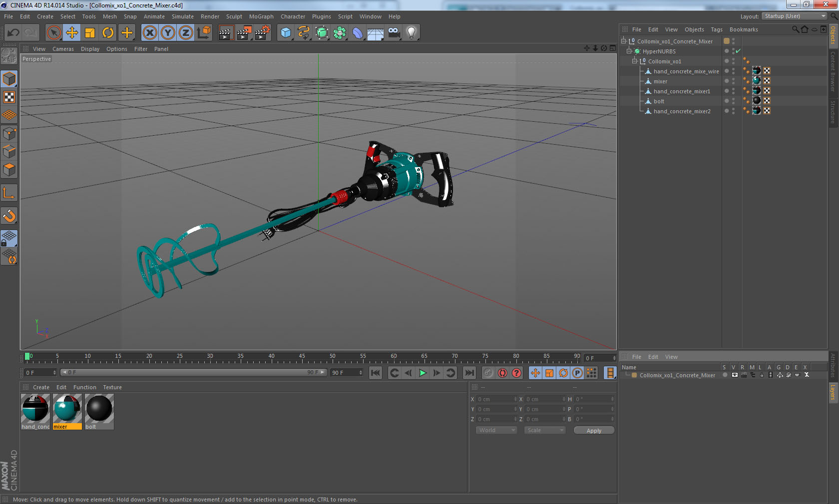The height and width of the screenshot is (504, 839).
Task: Switch to Points mode
Action: click(x=9, y=133)
